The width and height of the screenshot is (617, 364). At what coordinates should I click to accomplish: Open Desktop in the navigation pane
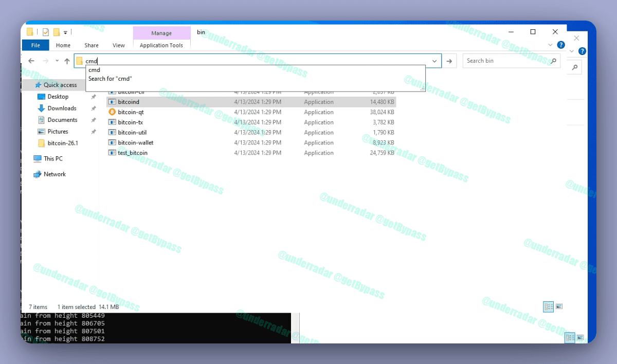58,97
